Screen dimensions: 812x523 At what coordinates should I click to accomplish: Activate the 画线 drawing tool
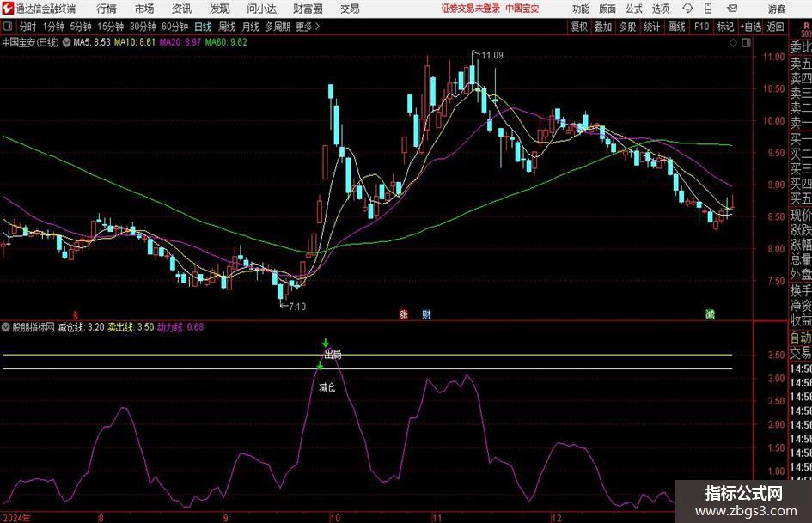pos(676,27)
